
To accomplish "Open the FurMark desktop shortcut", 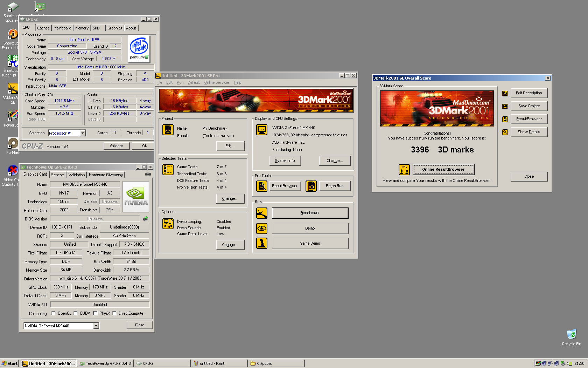I will click(13, 145).
